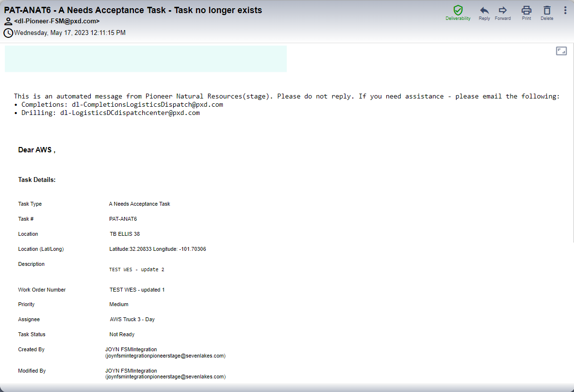Click the assignee value AWS Truck 3 - Day
Screen dimensions: 574x392
click(x=132, y=320)
